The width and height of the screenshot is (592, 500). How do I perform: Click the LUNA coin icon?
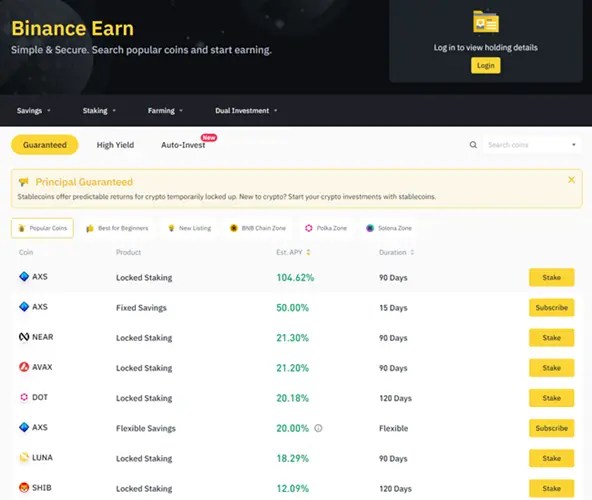click(24, 457)
